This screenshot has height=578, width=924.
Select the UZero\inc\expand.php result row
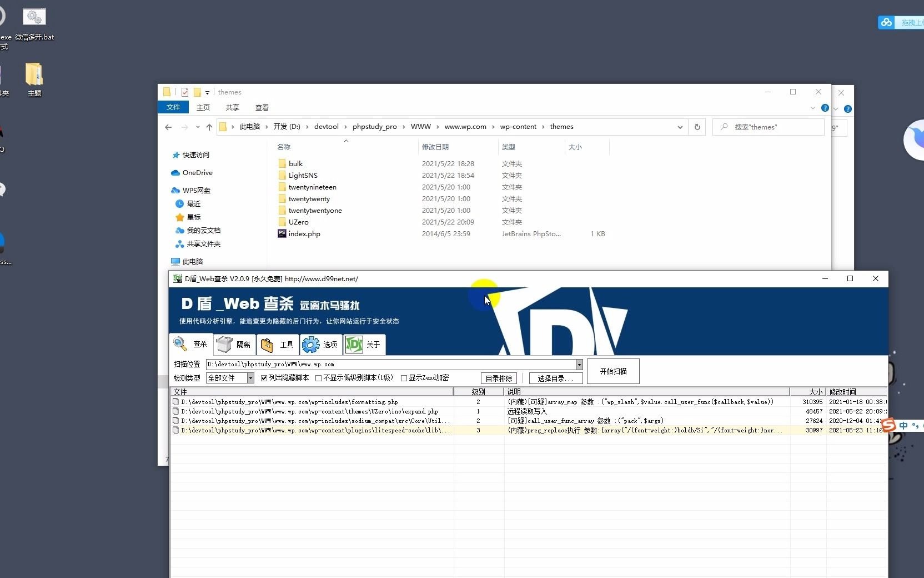pos(529,411)
